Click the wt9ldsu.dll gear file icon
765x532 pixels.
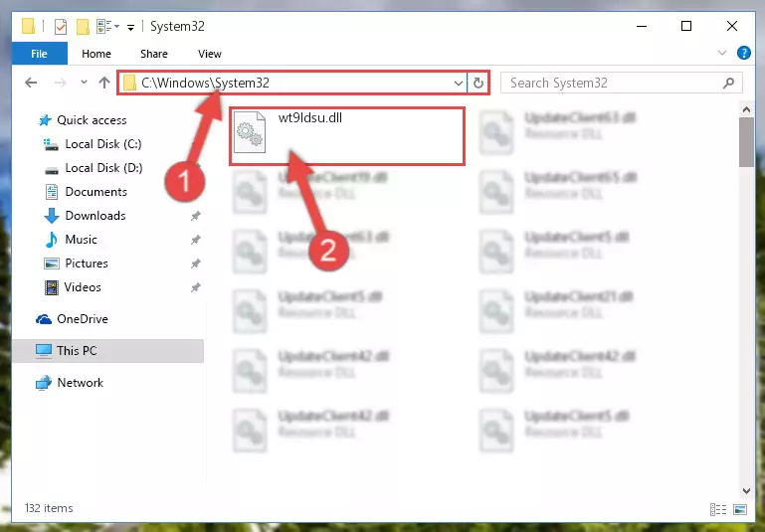(x=250, y=132)
